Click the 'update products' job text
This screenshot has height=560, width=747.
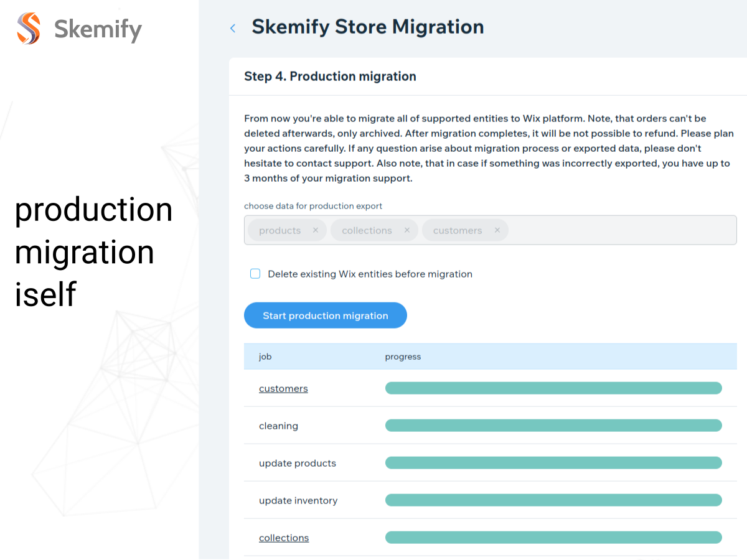click(298, 463)
